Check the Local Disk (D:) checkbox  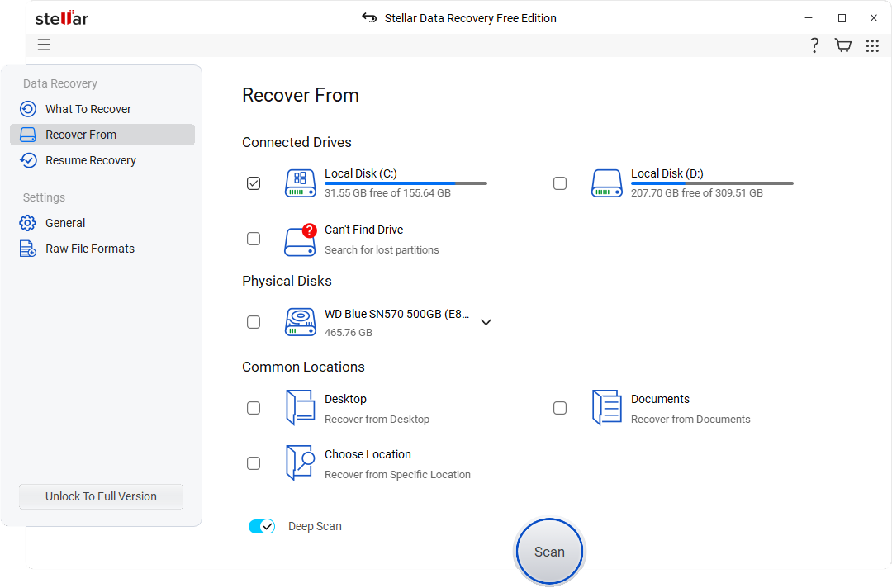[560, 183]
